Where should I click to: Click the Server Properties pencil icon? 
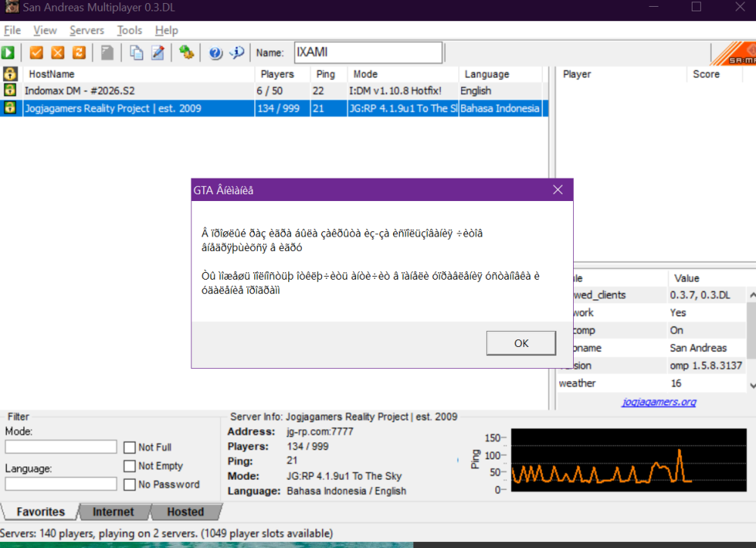click(x=158, y=52)
